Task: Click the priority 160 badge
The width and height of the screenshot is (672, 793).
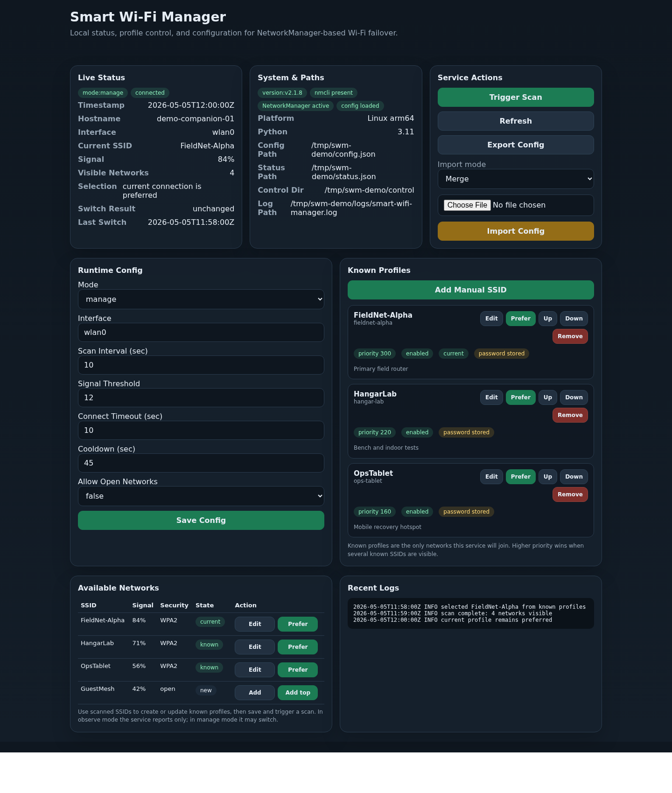Action: point(375,512)
